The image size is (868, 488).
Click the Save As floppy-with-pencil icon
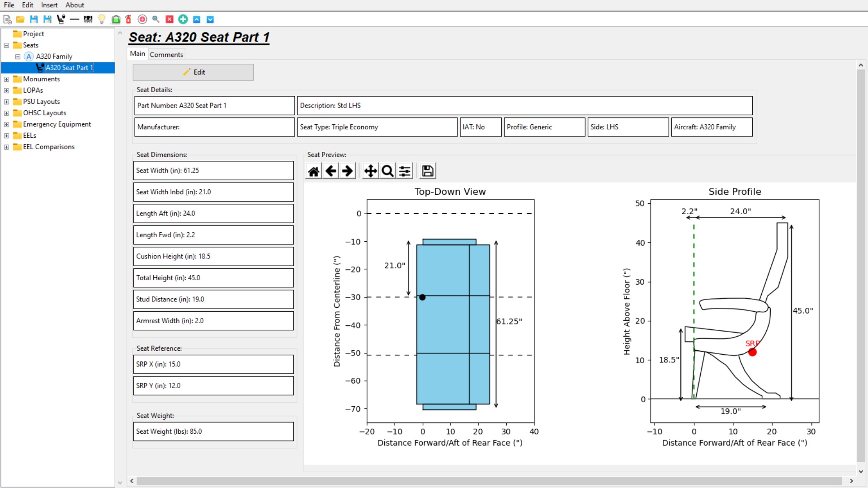coord(47,19)
